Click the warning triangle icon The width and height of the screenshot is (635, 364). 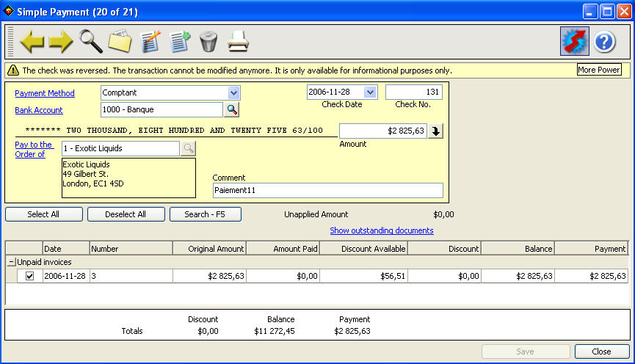[13, 70]
